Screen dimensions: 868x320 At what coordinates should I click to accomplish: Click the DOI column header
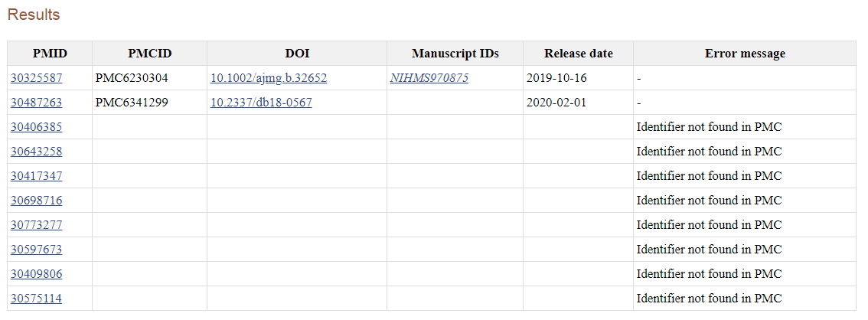pyautogui.click(x=297, y=54)
